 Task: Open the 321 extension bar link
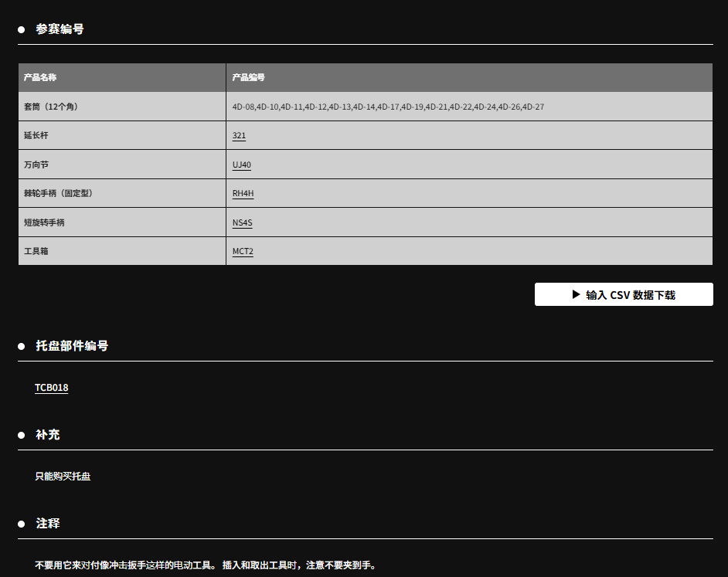pyautogui.click(x=239, y=136)
